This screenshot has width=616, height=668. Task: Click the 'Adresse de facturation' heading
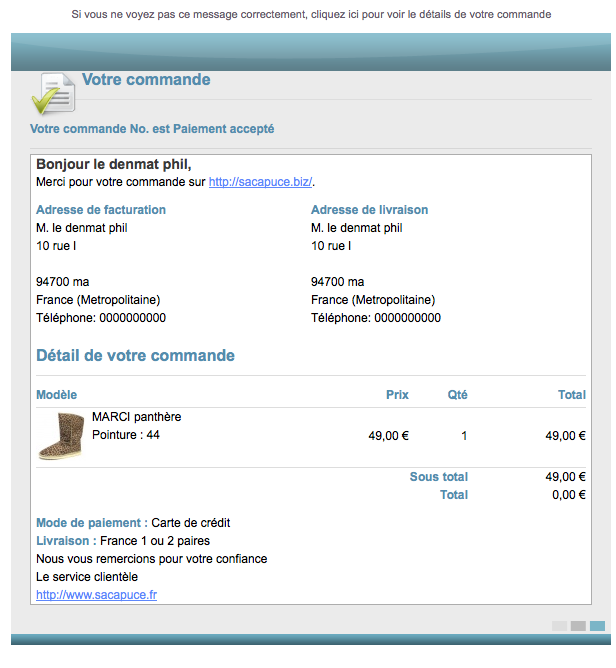click(101, 210)
